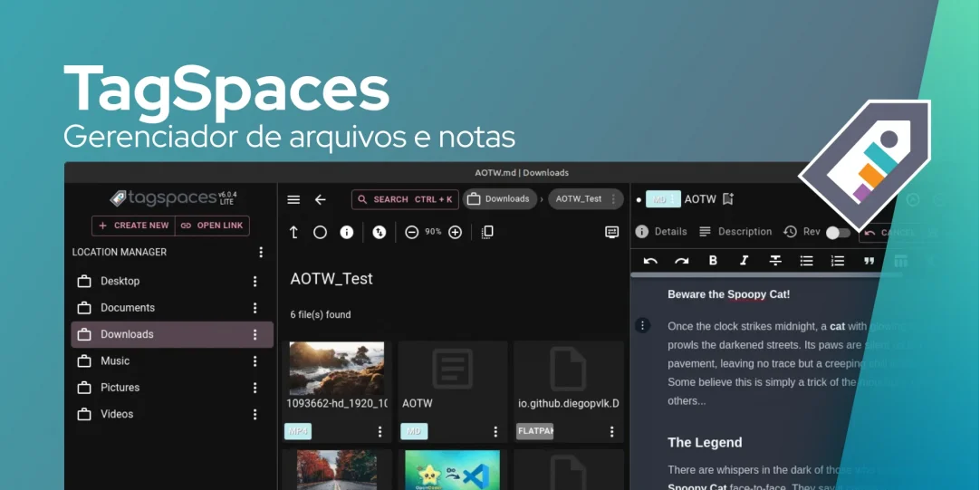The height and width of the screenshot is (490, 980).
Task: Toggle italic formatting
Action: (744, 261)
